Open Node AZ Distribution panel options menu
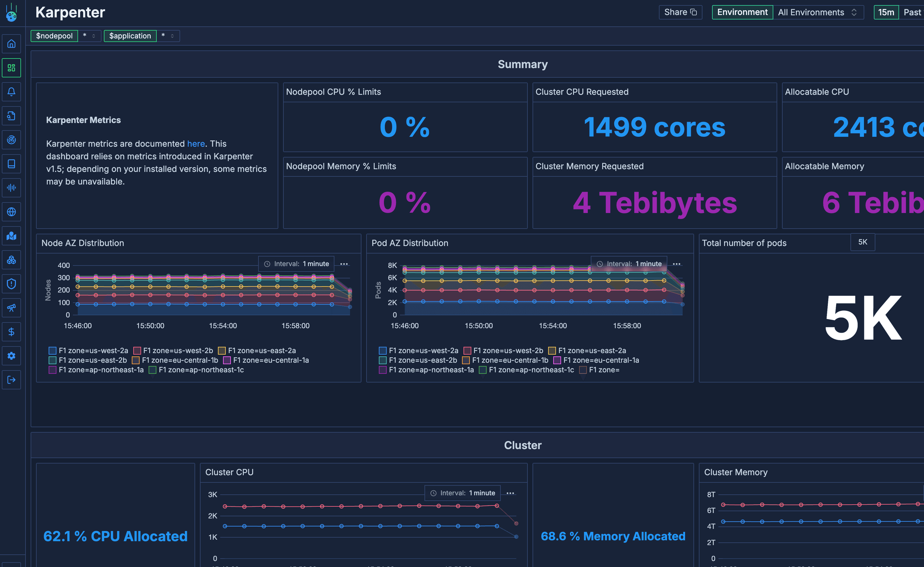Image resolution: width=924 pixels, height=567 pixels. coord(344,264)
